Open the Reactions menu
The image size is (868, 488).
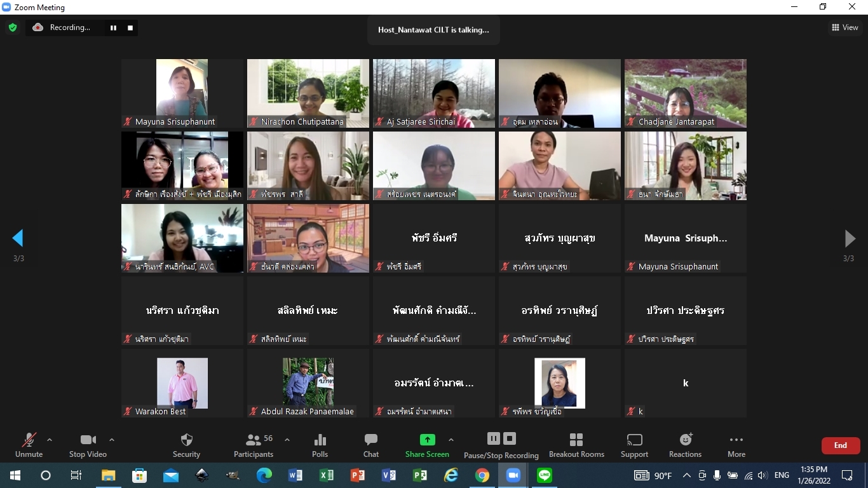(x=685, y=445)
